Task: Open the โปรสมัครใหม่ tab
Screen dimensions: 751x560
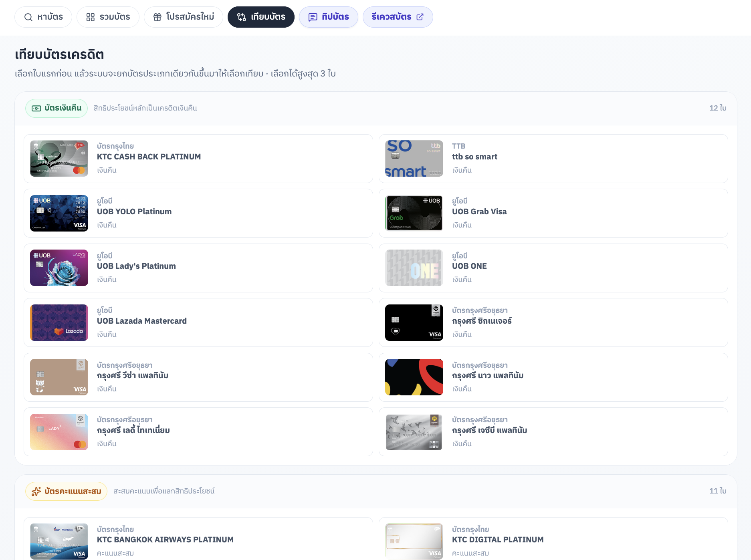Action: point(184,17)
